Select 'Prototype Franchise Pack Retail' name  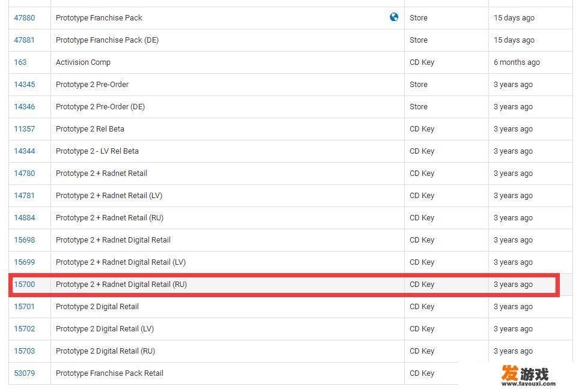tap(109, 373)
